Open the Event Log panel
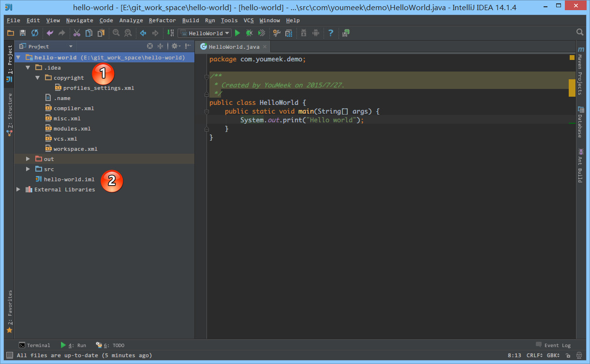The height and width of the screenshot is (364, 590). pyautogui.click(x=553, y=345)
